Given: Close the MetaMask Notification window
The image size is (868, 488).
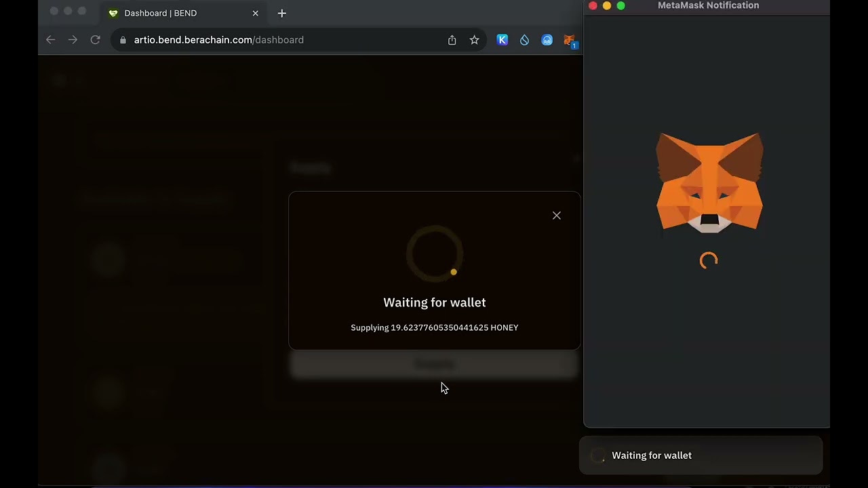Looking at the screenshot, I should (x=593, y=5).
